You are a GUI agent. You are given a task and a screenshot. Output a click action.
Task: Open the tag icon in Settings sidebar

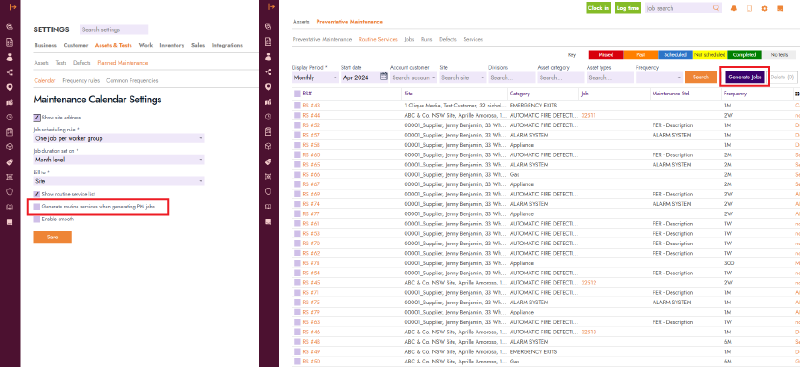coord(9,162)
